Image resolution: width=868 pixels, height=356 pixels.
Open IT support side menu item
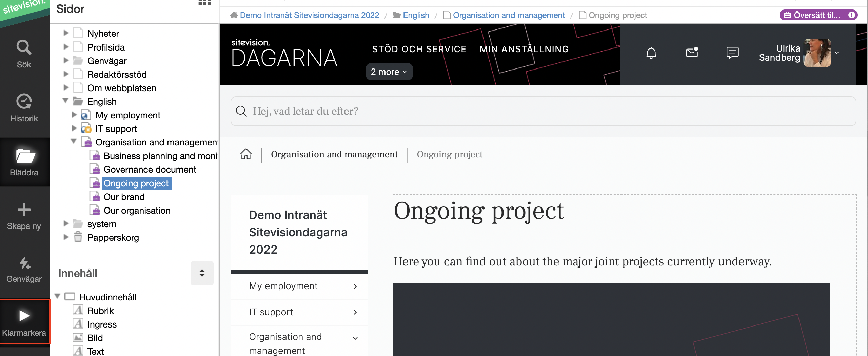pos(271,312)
